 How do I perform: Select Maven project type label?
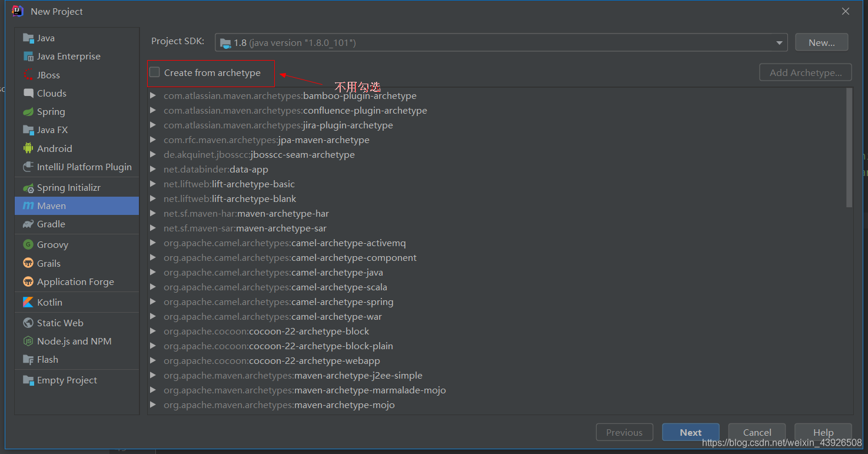(x=52, y=206)
